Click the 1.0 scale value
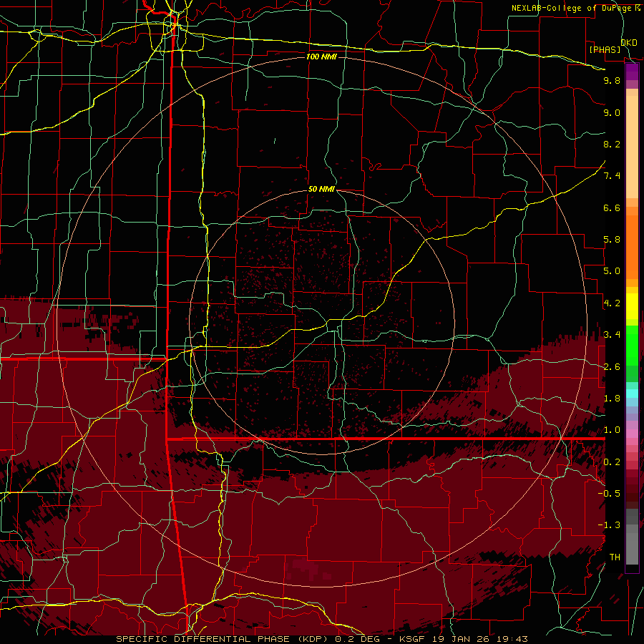The image size is (644, 644). click(x=612, y=430)
